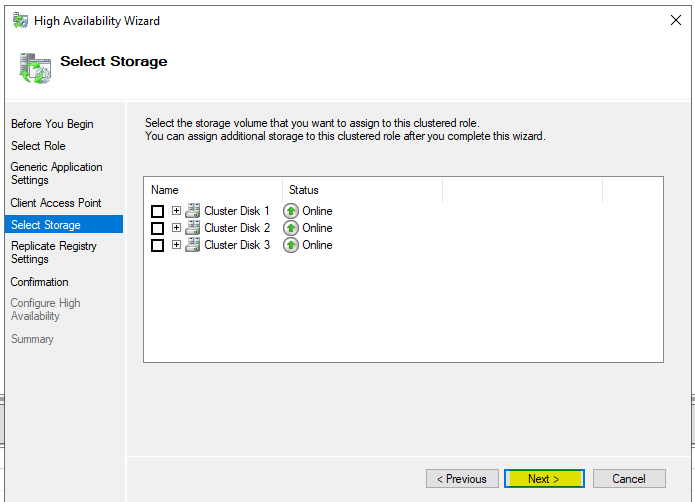Check the Cluster Disk 3 checkbox
695x502 pixels.
157,245
